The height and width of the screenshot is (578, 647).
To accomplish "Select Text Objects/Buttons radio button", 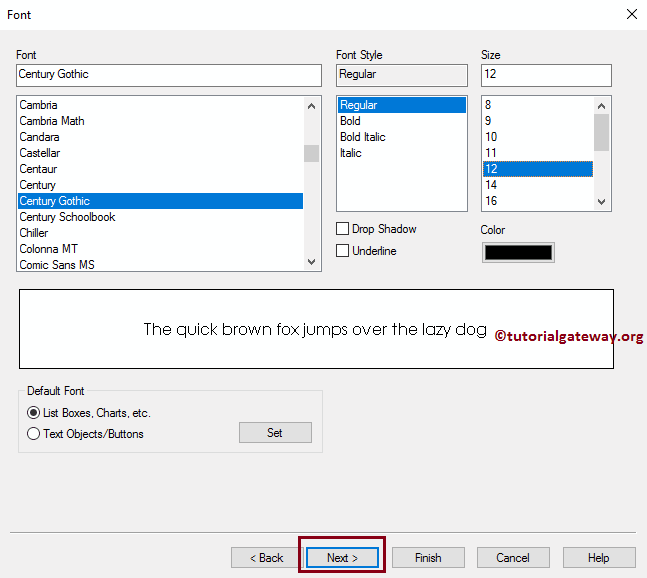I will 33,434.
